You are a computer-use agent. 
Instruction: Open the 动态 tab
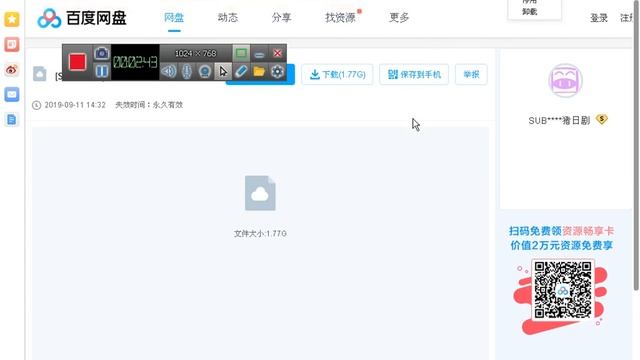(x=227, y=18)
